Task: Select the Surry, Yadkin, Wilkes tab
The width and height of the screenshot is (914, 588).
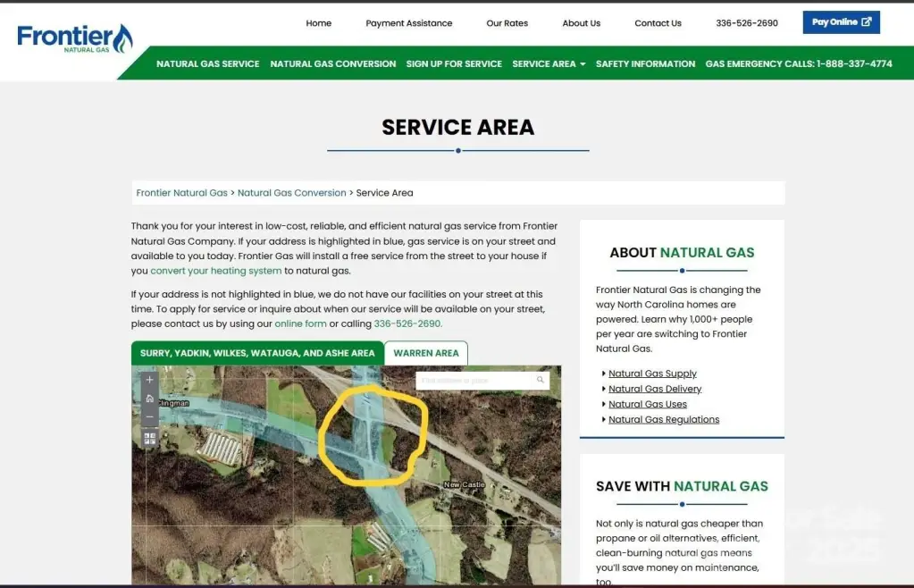Action: click(257, 353)
